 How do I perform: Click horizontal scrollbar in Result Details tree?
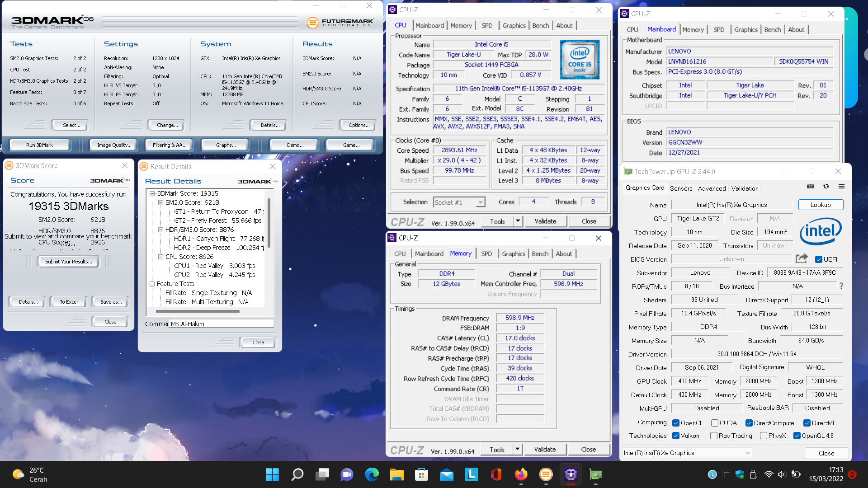tap(198, 311)
